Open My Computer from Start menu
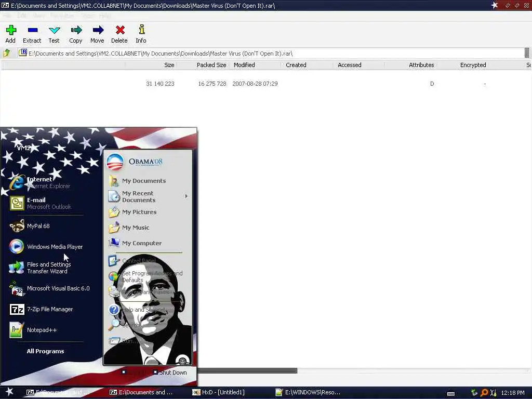 tap(148, 243)
